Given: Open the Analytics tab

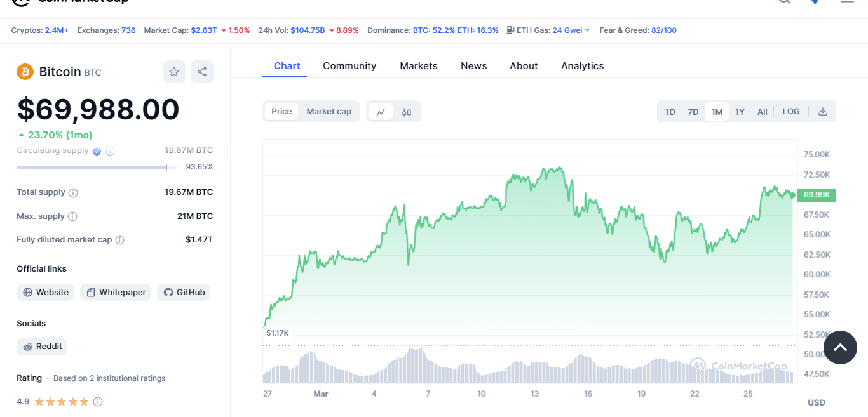Looking at the screenshot, I should (x=583, y=66).
